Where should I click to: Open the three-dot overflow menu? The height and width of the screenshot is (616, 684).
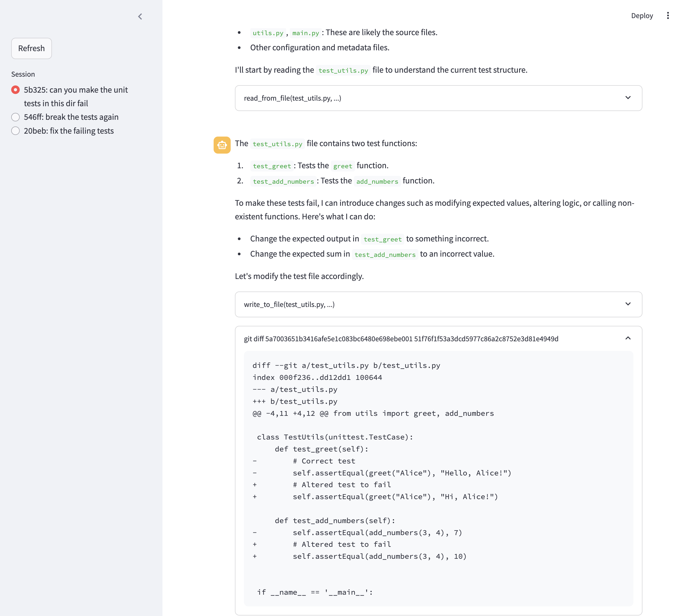(x=668, y=16)
